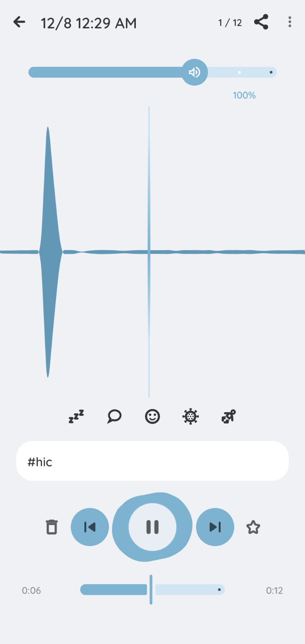Image resolution: width=305 pixels, height=644 pixels.
Task: Delete the recording with the trash icon
Action: pyautogui.click(x=52, y=527)
